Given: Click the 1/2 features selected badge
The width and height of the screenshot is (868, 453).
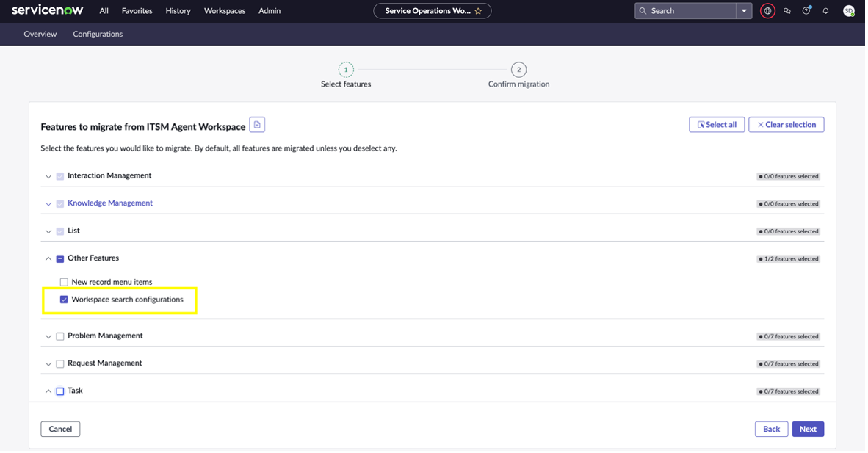Looking at the screenshot, I should coord(788,259).
